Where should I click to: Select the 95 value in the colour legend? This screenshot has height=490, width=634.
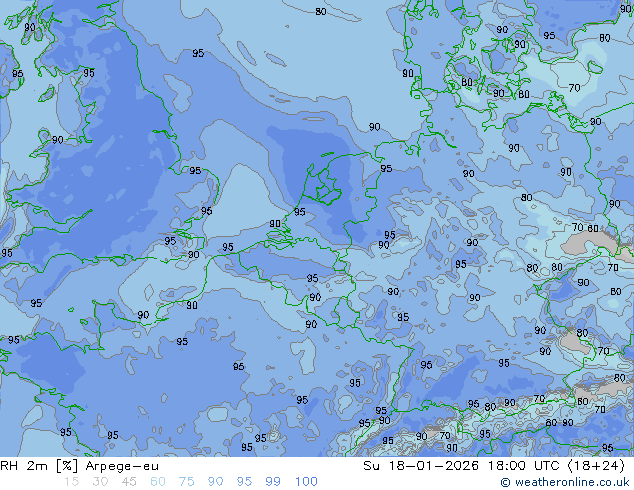(x=244, y=482)
